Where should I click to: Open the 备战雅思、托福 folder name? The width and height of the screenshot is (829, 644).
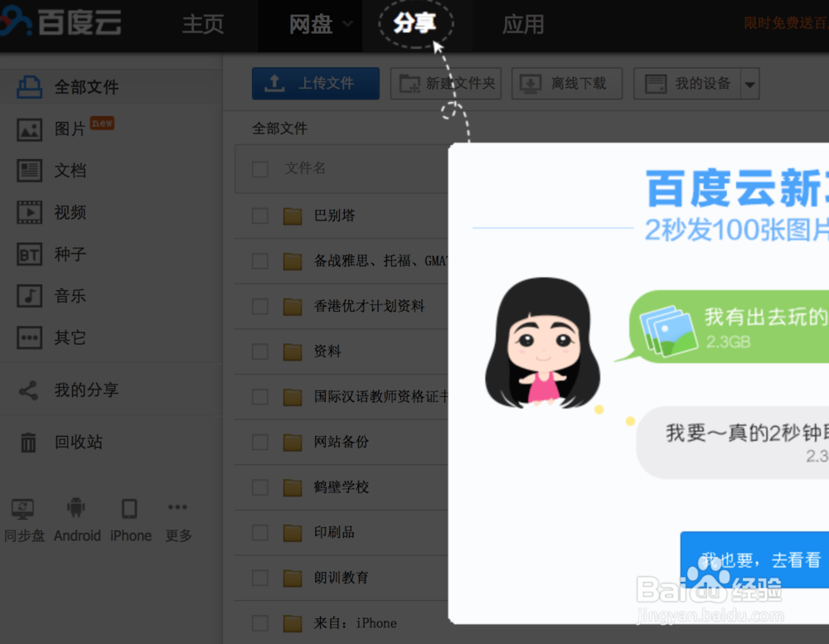coord(381,261)
